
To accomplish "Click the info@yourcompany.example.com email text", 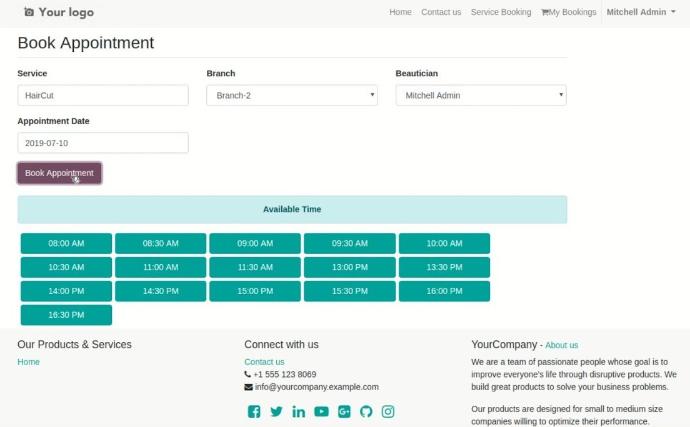I will (x=316, y=387).
